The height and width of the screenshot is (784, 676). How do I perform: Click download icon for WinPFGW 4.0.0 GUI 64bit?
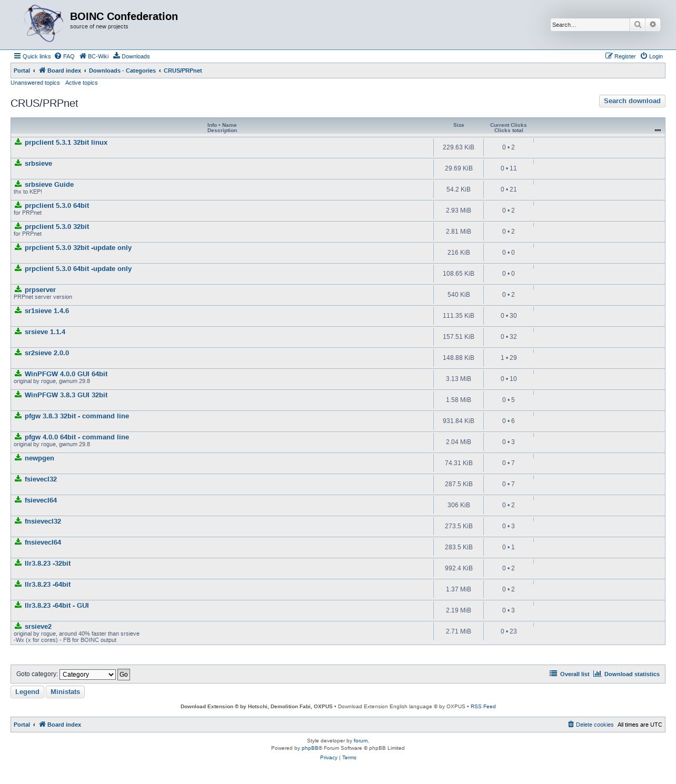18,374
